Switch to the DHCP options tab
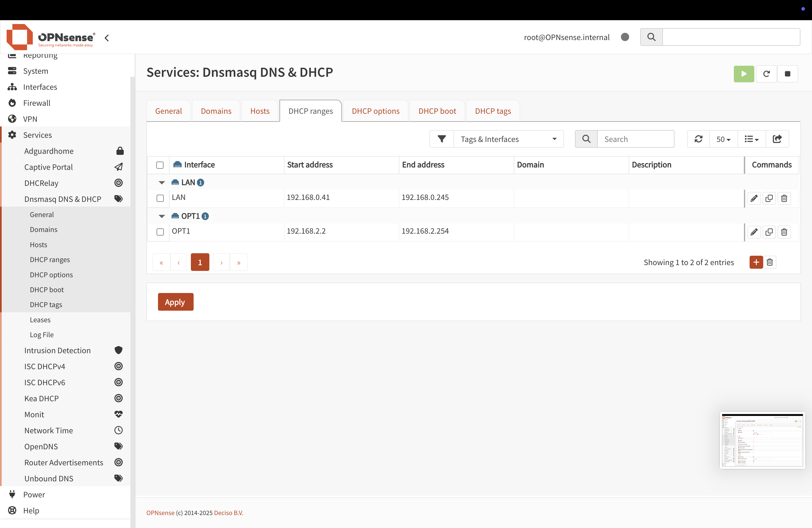 pos(375,111)
